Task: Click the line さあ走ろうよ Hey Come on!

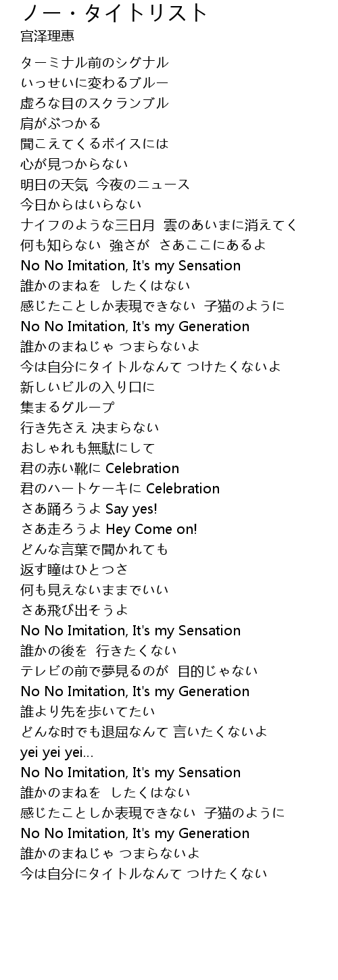Action: tap(109, 529)
